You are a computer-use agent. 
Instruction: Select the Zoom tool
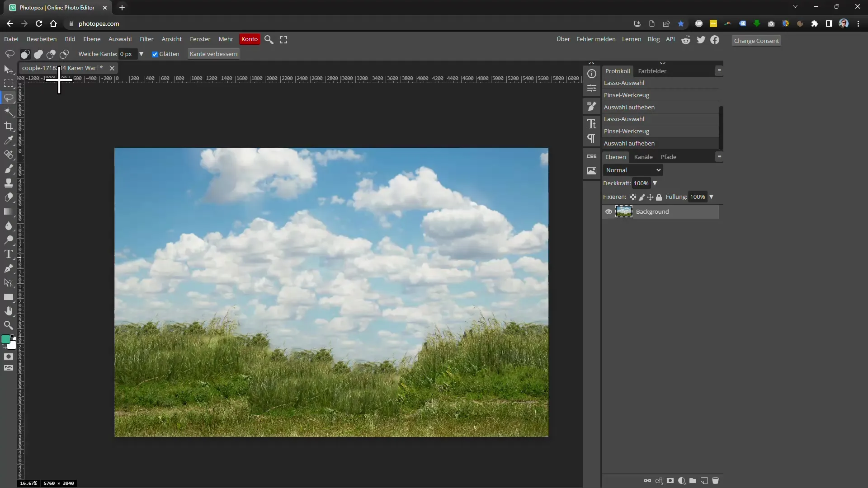[9, 325]
